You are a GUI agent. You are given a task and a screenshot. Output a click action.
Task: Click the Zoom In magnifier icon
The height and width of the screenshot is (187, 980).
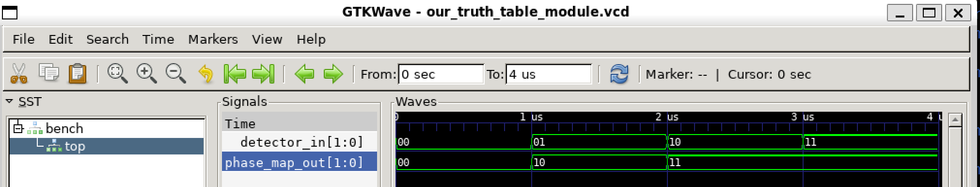[x=146, y=74]
